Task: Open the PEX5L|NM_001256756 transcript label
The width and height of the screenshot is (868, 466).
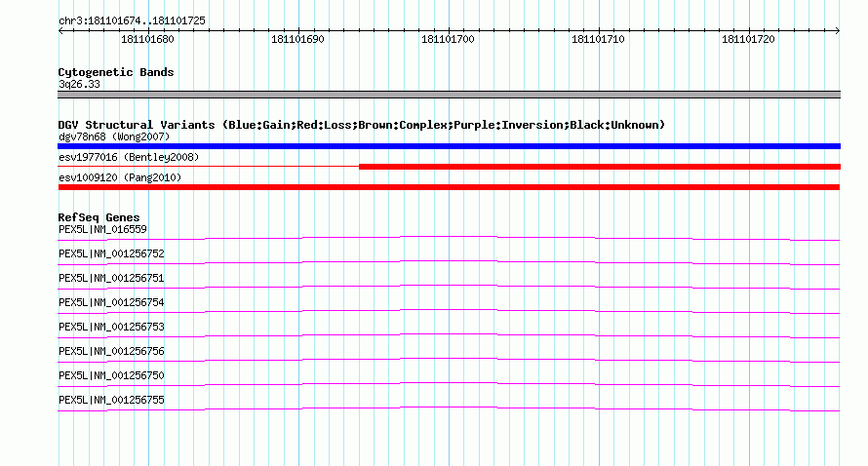Action: pos(111,351)
